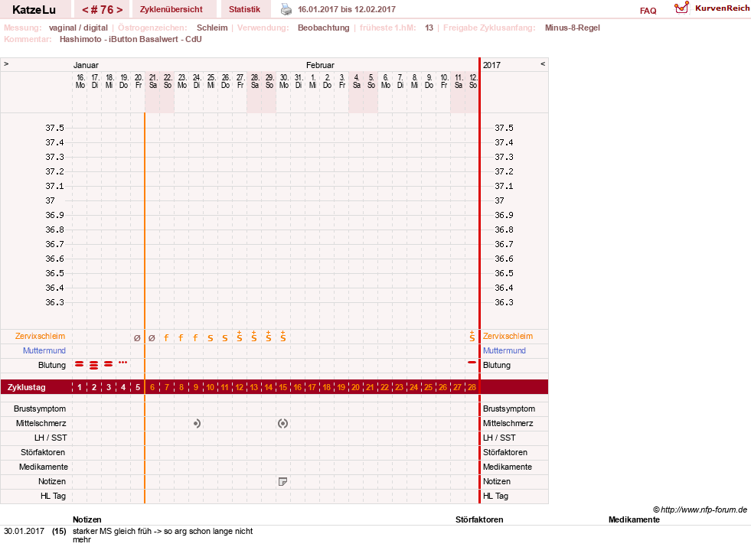Screen dimensions: 751x560
Task: Expand chart using top-left '>' arrow
Action: [x=6, y=63]
